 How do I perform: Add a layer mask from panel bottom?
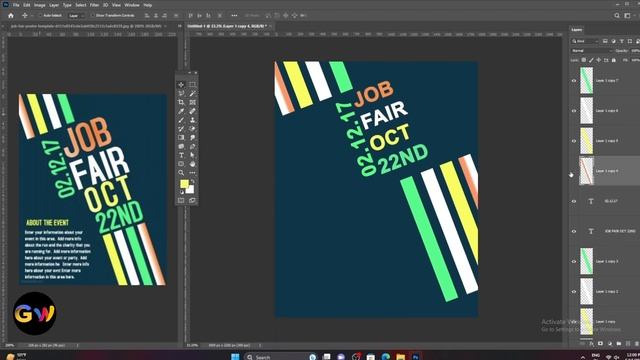tap(600, 344)
